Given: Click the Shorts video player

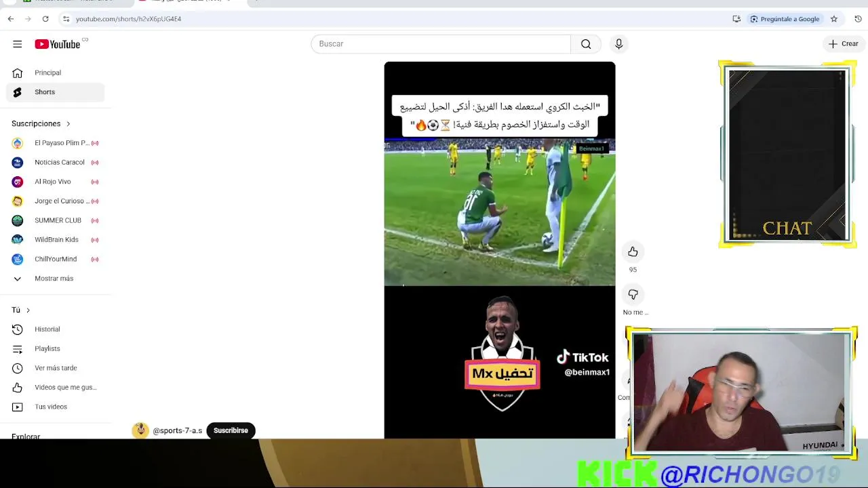Looking at the screenshot, I should (x=500, y=251).
